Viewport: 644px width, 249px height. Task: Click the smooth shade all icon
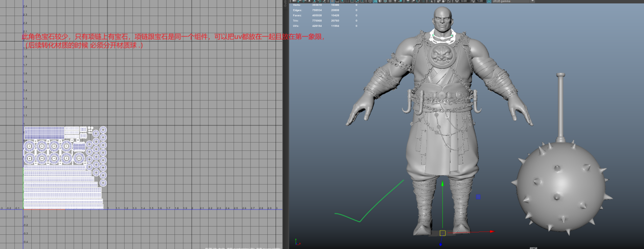tap(375, 1)
